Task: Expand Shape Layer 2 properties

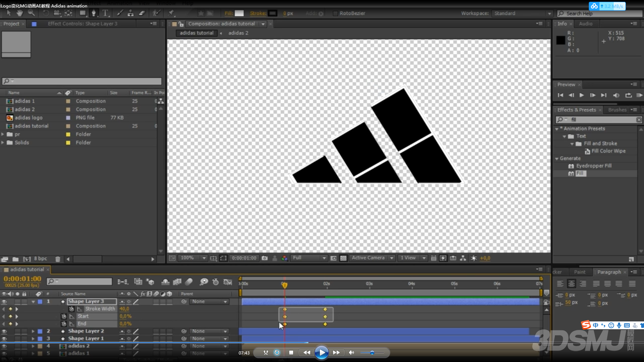Action: [x=33, y=331]
